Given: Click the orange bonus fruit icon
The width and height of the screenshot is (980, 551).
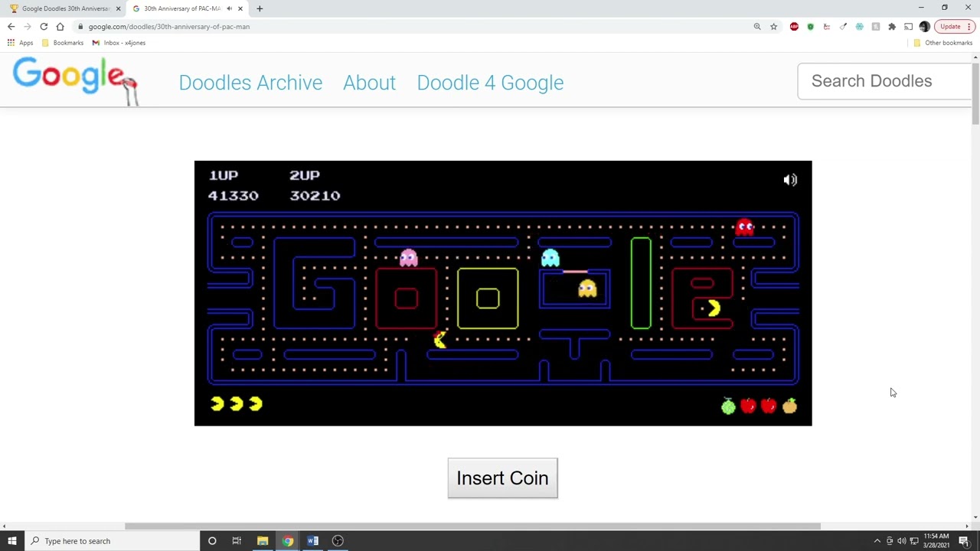Looking at the screenshot, I should (x=789, y=406).
